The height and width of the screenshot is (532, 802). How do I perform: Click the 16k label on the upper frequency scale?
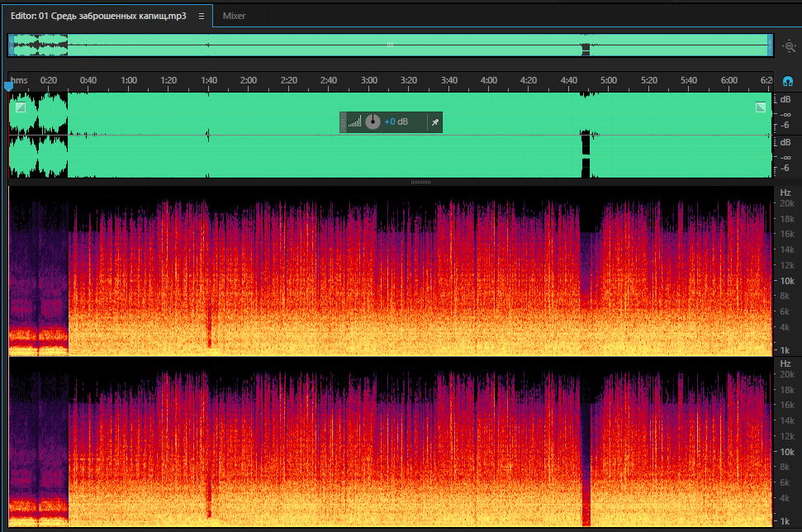pyautogui.click(x=787, y=234)
